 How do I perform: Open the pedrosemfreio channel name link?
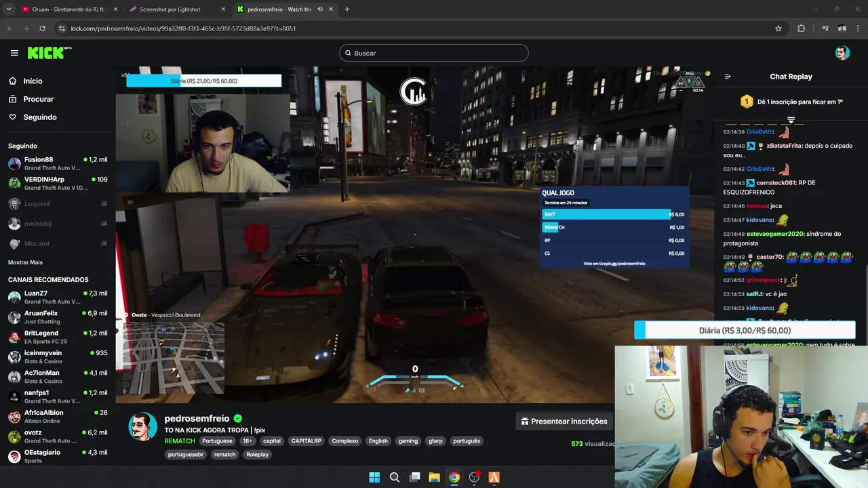click(197, 419)
